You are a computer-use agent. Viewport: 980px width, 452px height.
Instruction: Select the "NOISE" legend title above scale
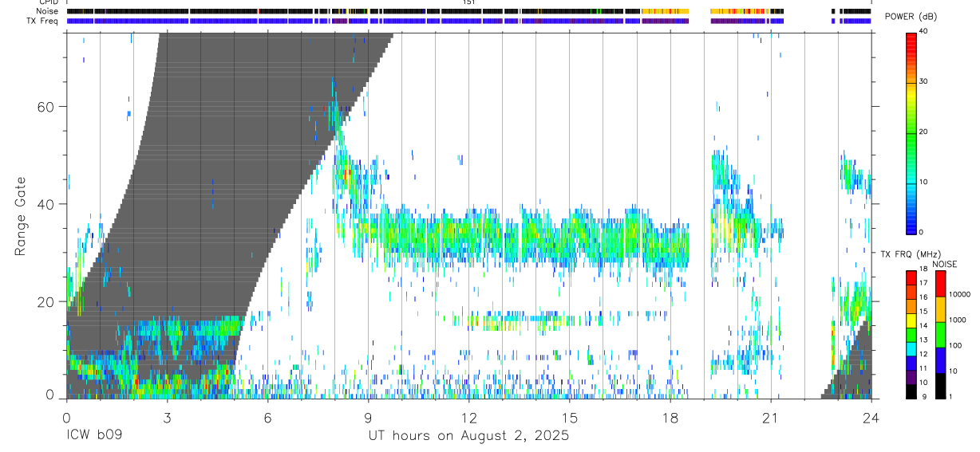tap(944, 264)
